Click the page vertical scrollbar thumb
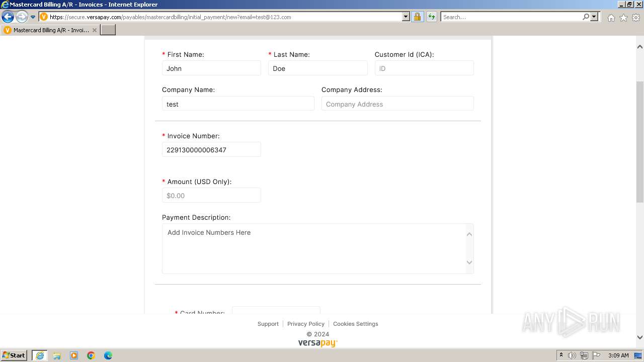The width and height of the screenshot is (644, 362). 640,142
